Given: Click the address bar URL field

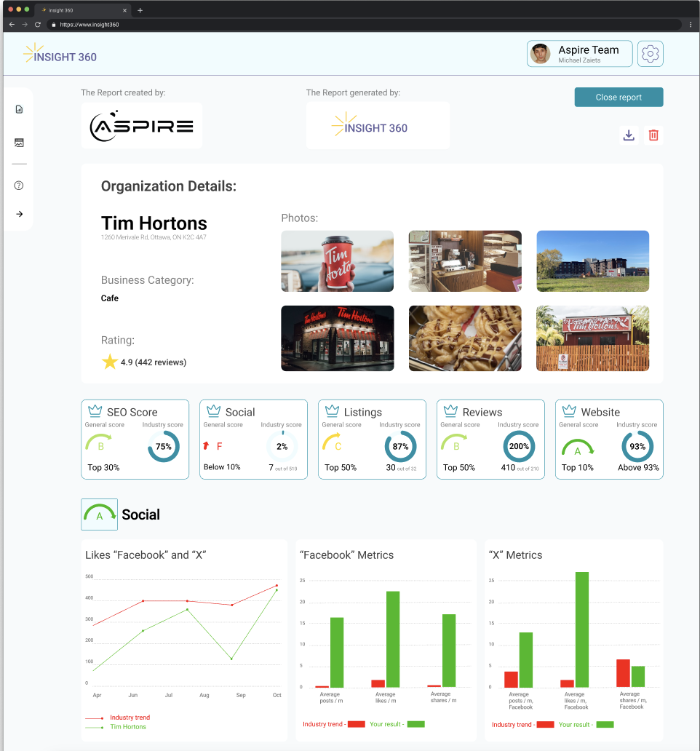Looking at the screenshot, I should coord(364,25).
